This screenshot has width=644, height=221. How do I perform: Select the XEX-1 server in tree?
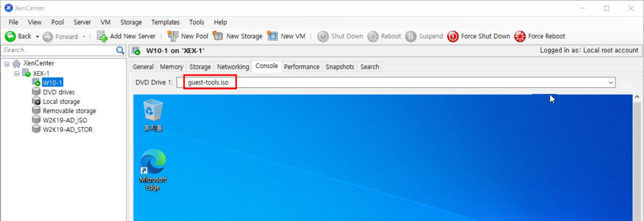(41, 73)
